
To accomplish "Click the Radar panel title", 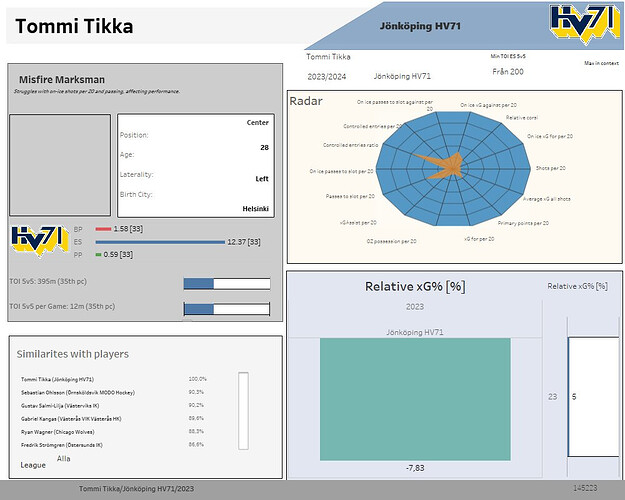I will point(306,101).
